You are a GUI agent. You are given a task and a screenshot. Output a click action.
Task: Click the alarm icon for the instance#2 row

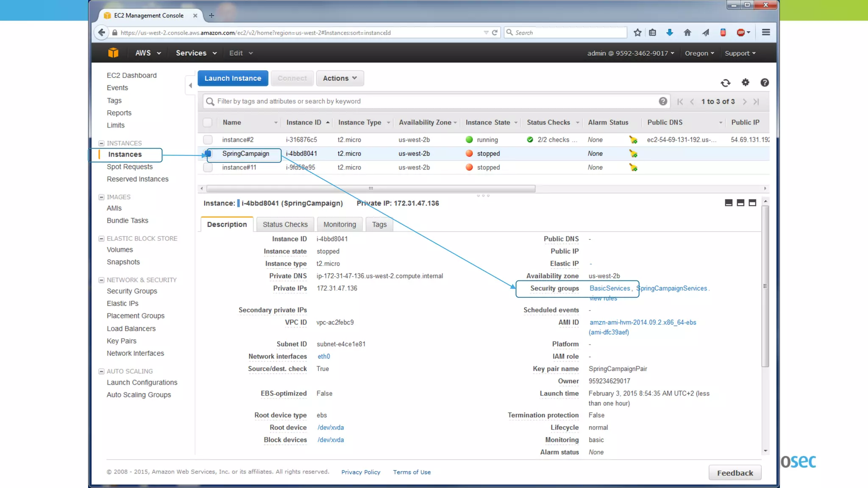coord(633,140)
